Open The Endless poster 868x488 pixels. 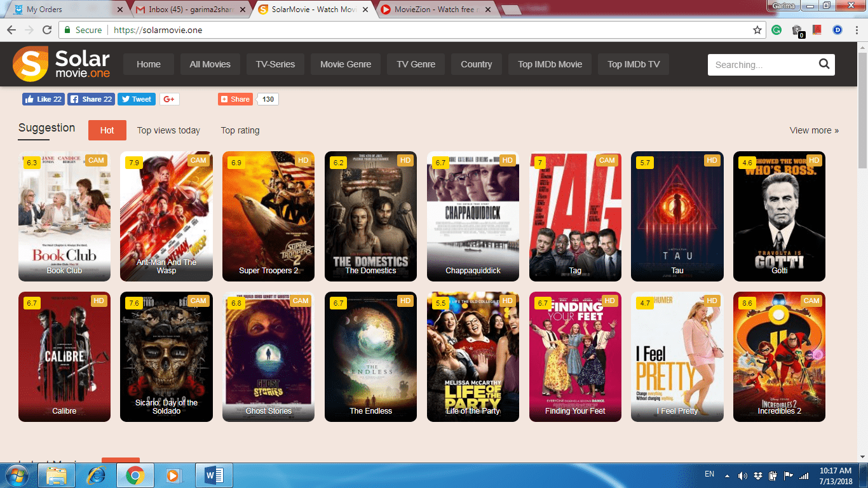point(370,356)
